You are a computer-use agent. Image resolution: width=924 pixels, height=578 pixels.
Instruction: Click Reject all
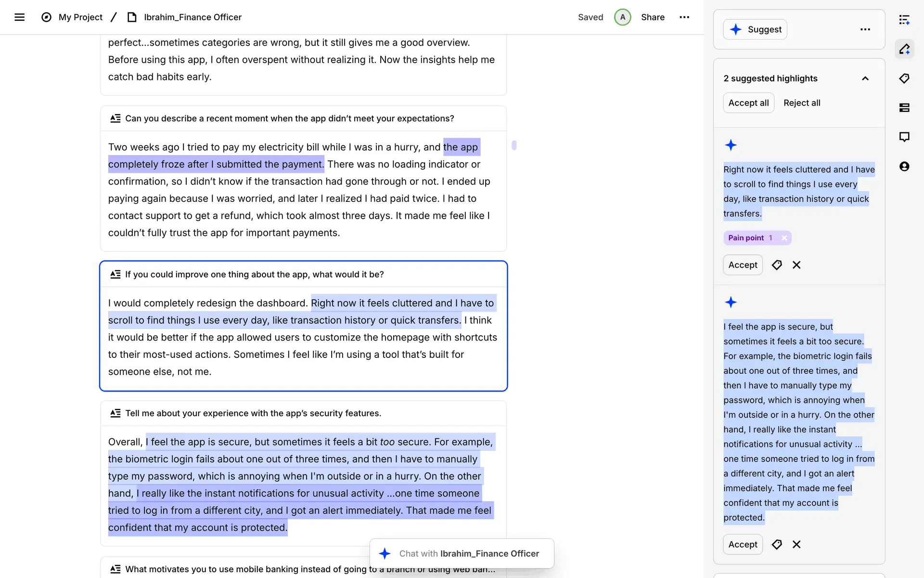pos(802,103)
